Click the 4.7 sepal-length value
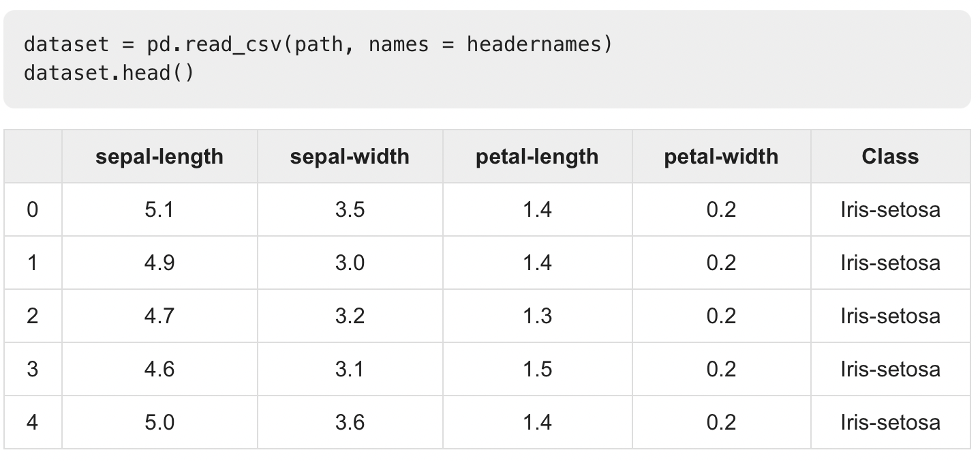980x461 pixels. point(159,316)
